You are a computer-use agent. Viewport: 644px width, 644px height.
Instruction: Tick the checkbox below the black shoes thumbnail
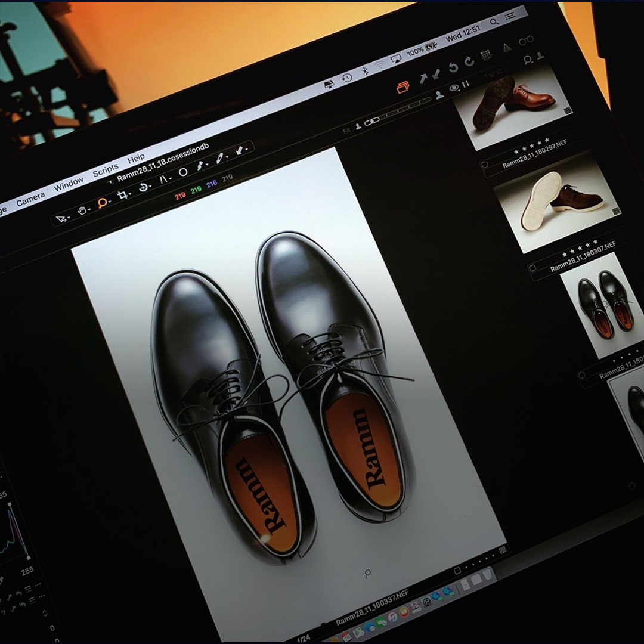[581, 375]
